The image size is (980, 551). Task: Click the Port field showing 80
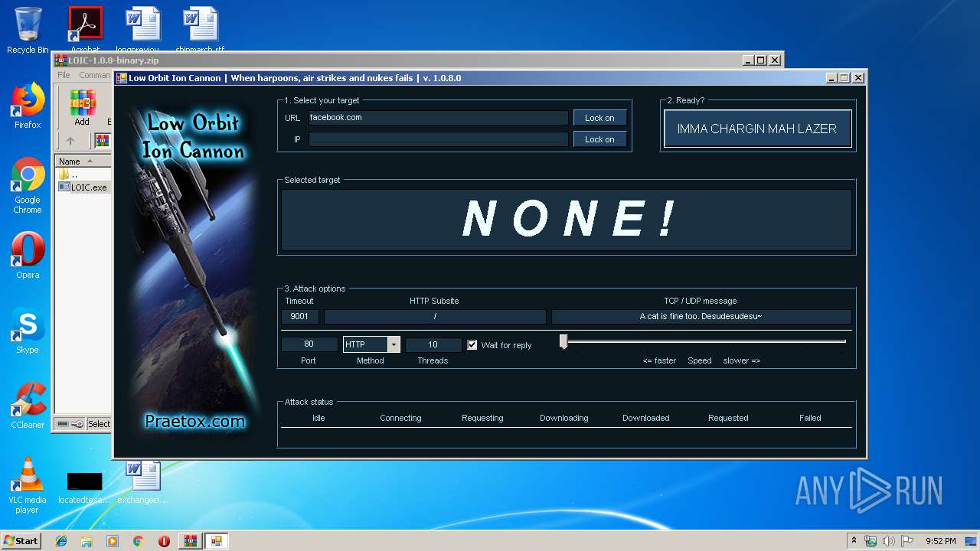pos(309,344)
